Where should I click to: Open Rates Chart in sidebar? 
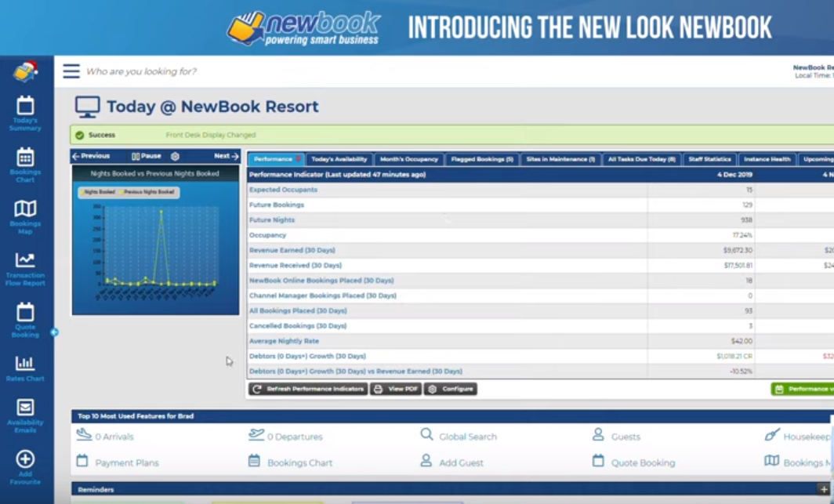click(25, 368)
